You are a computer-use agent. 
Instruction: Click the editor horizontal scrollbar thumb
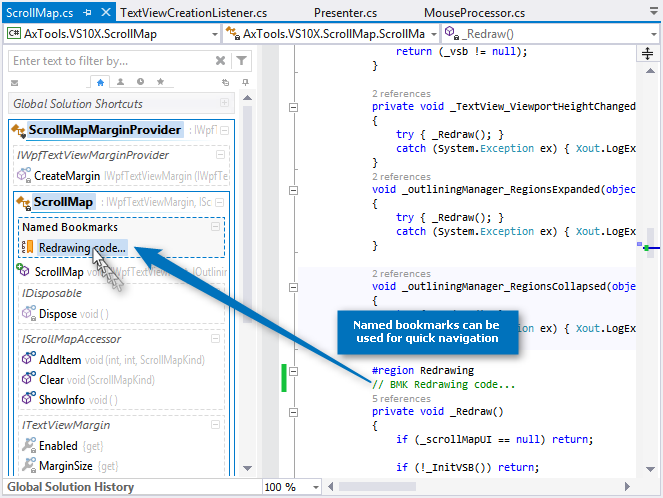[377, 487]
